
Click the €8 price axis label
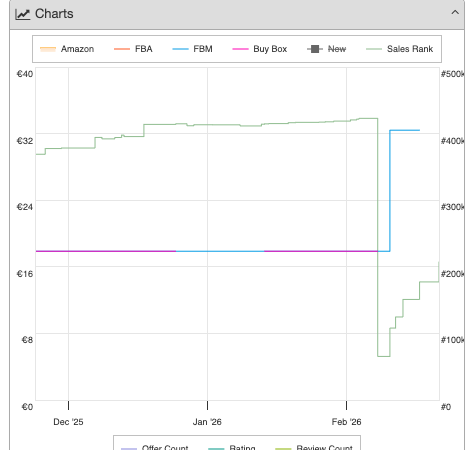[x=27, y=340]
